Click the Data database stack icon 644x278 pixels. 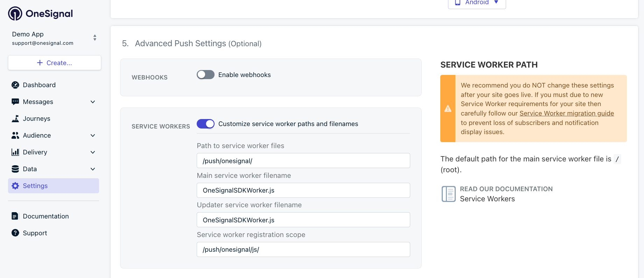coord(15,169)
